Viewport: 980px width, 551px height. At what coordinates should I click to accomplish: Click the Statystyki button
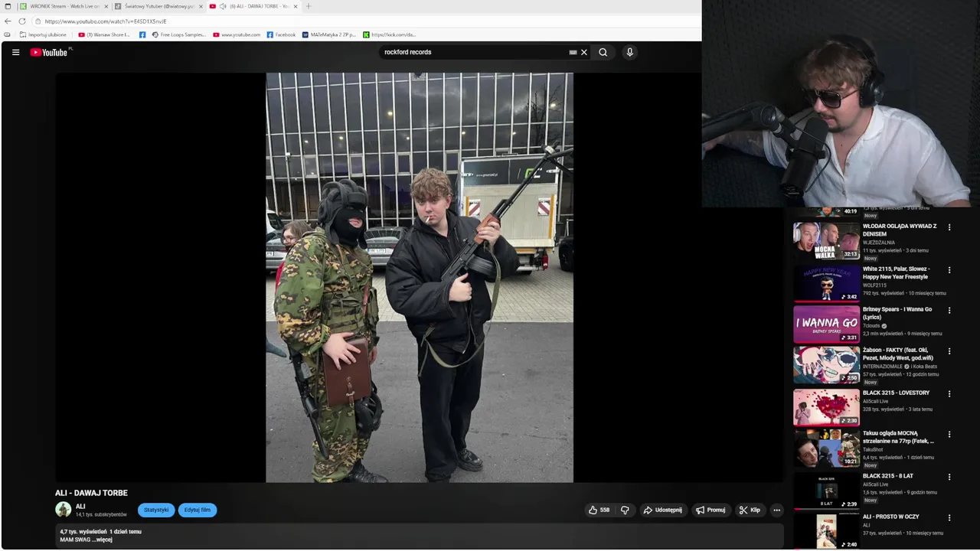(156, 510)
